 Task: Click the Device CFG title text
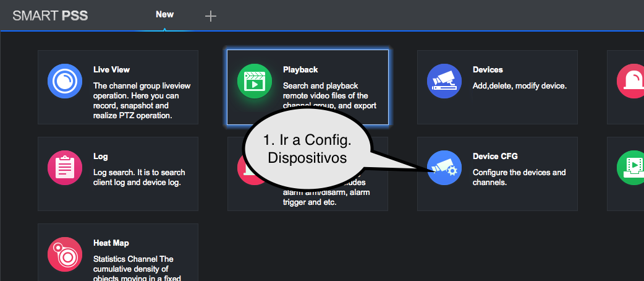coord(495,157)
